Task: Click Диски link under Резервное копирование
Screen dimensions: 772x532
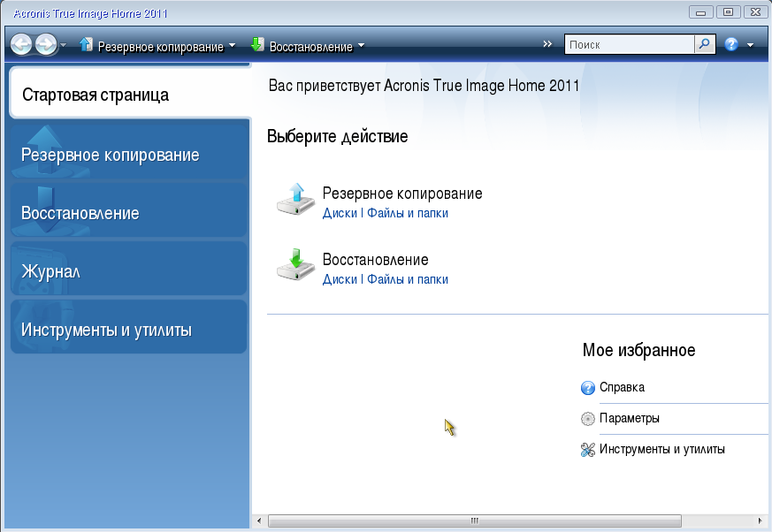Action: click(x=340, y=213)
